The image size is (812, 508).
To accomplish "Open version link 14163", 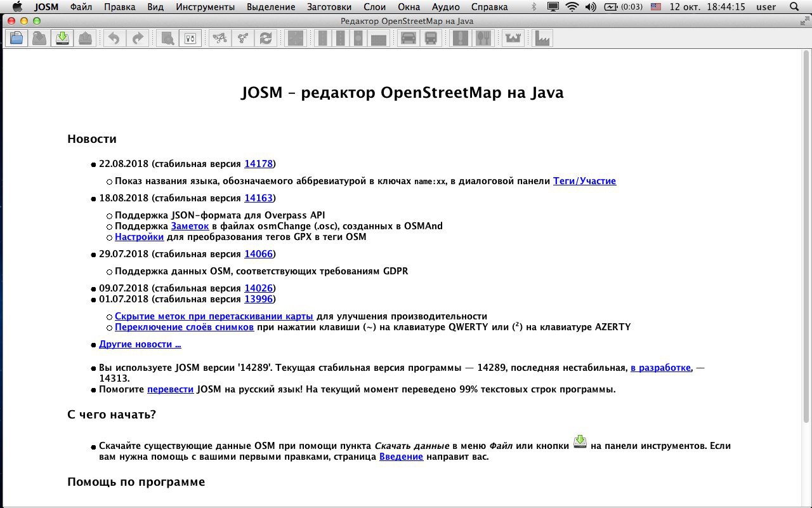I will 258,198.
